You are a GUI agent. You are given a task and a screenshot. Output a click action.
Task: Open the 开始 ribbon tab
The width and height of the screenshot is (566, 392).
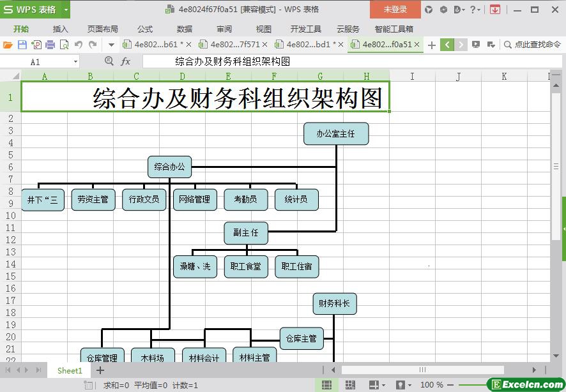tap(21, 29)
